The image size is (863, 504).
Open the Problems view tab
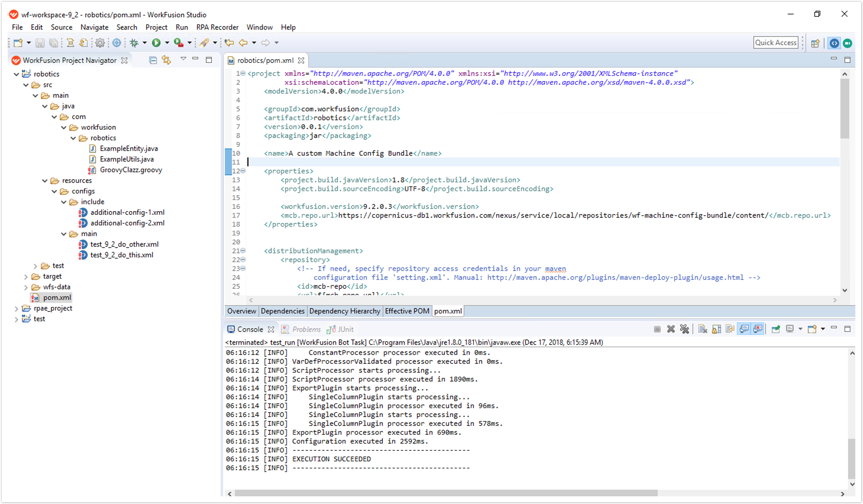click(301, 329)
